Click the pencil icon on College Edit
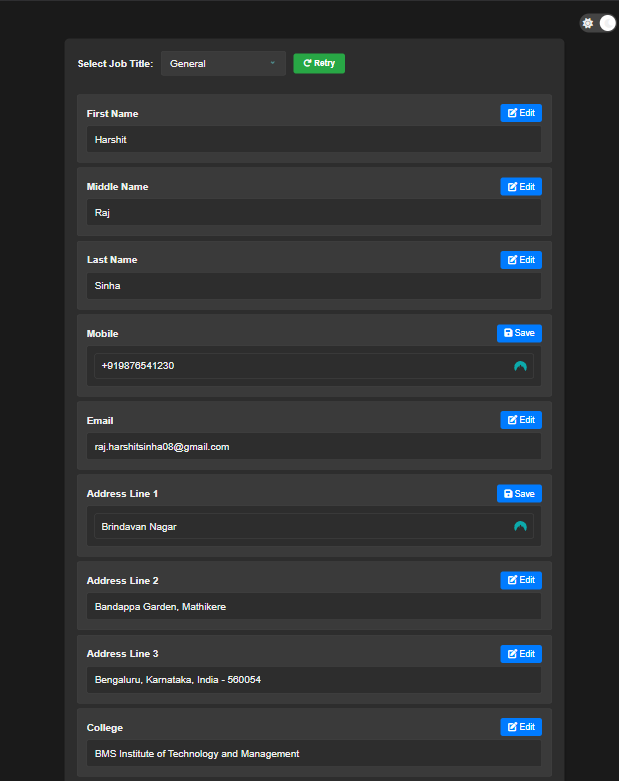The height and width of the screenshot is (781, 619). click(x=512, y=727)
